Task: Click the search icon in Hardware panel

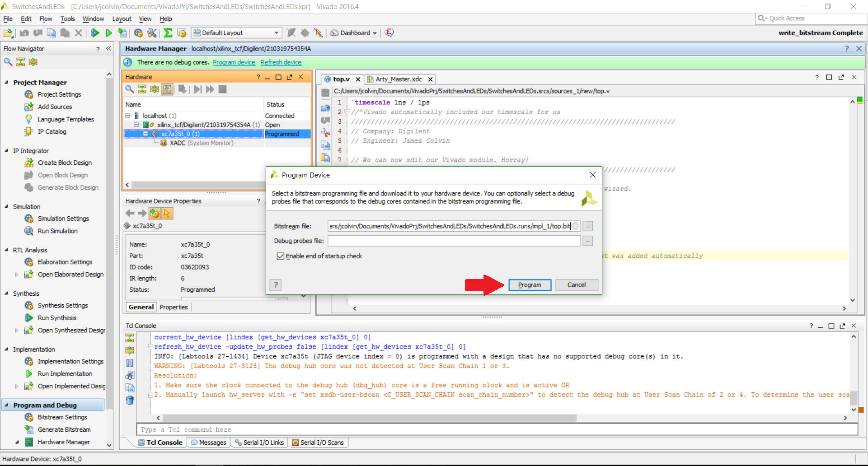Action: coord(130,89)
